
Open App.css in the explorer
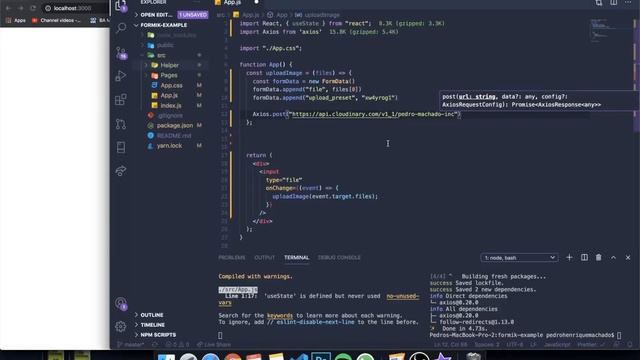pos(171,85)
